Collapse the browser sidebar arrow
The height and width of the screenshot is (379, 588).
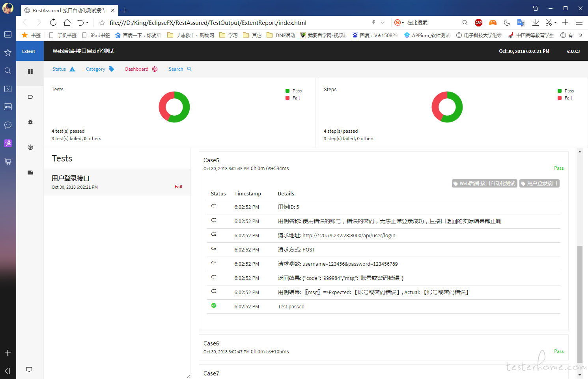[8, 371]
